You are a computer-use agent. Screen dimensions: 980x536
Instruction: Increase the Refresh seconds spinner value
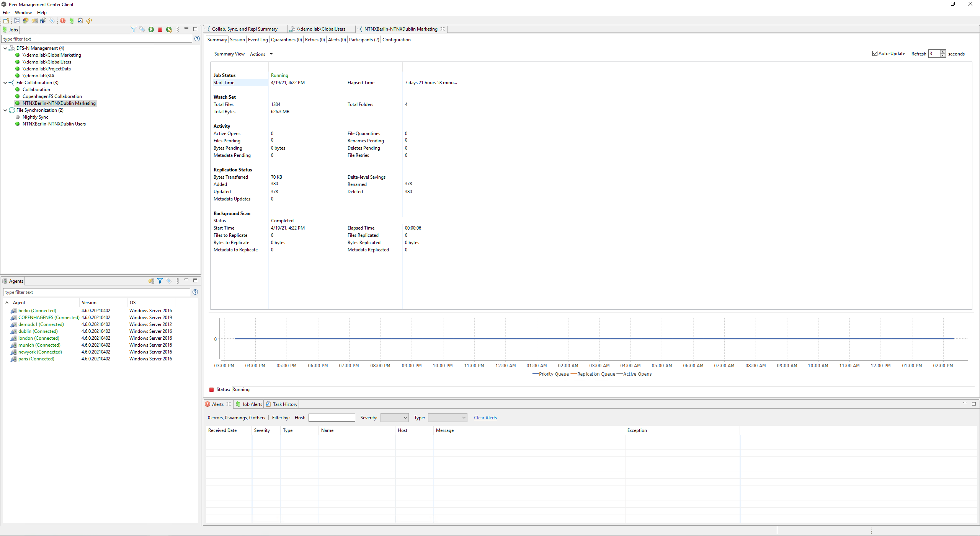tap(943, 52)
